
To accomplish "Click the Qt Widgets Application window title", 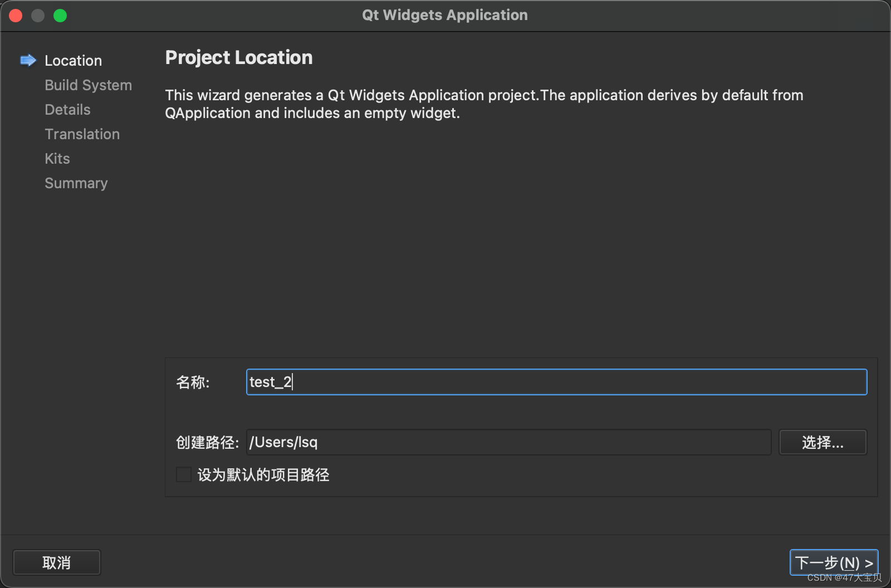I will click(x=445, y=15).
